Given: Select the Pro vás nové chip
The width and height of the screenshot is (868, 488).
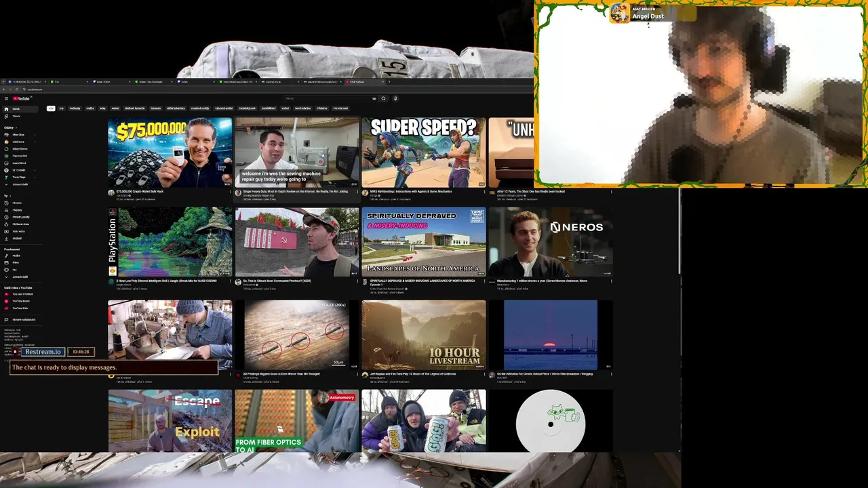Looking at the screenshot, I should 340,108.
